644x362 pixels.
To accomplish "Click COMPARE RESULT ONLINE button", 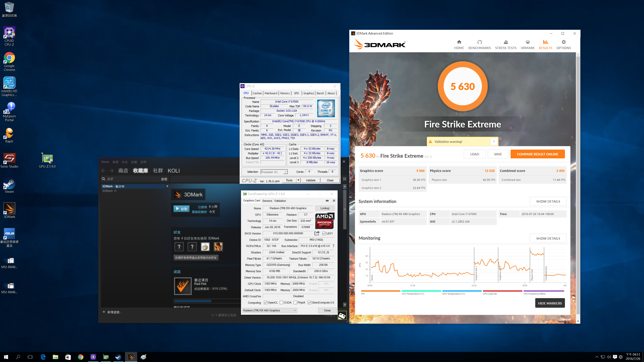I will point(538,154).
